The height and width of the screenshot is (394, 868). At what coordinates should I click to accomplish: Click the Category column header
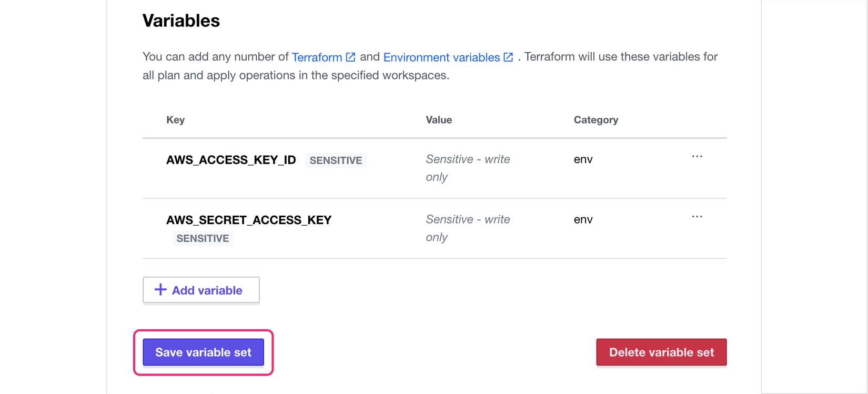[x=596, y=120]
